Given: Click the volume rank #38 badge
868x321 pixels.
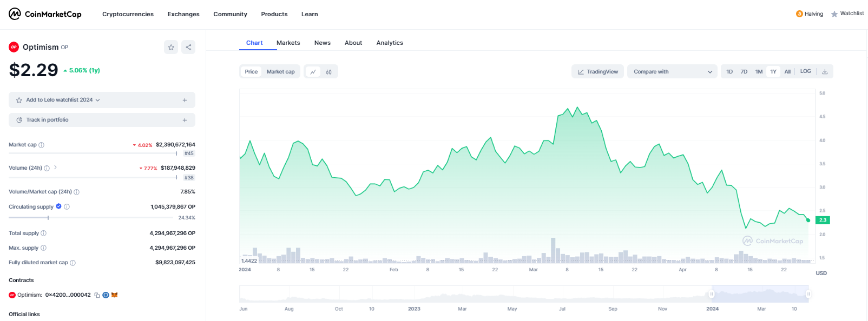Looking at the screenshot, I should tap(189, 178).
